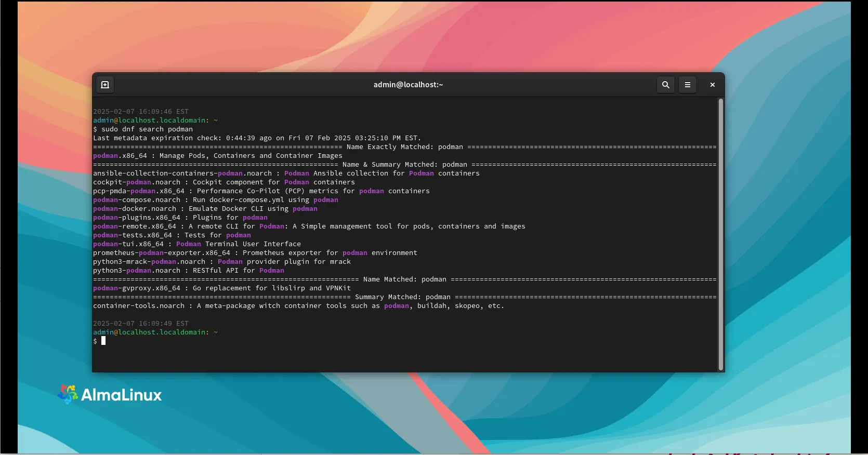Click the podman-tests.x86_64 result line
The height and width of the screenshot is (455, 868).
click(172, 235)
